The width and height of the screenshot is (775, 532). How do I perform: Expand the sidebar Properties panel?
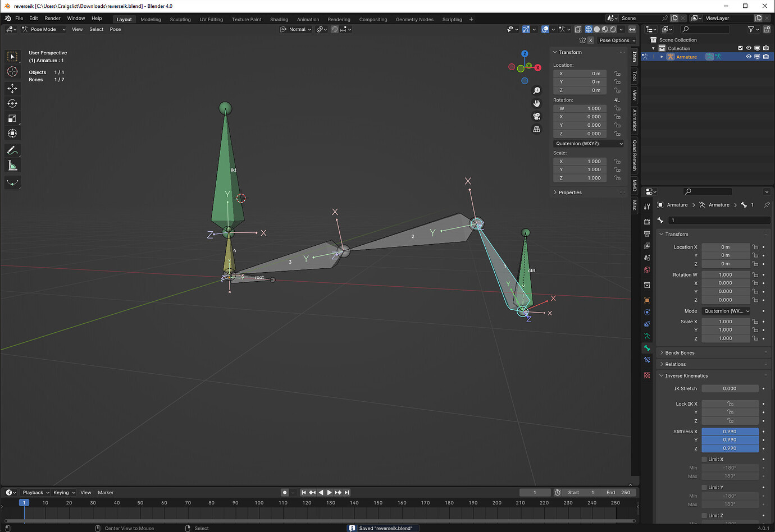569,192
